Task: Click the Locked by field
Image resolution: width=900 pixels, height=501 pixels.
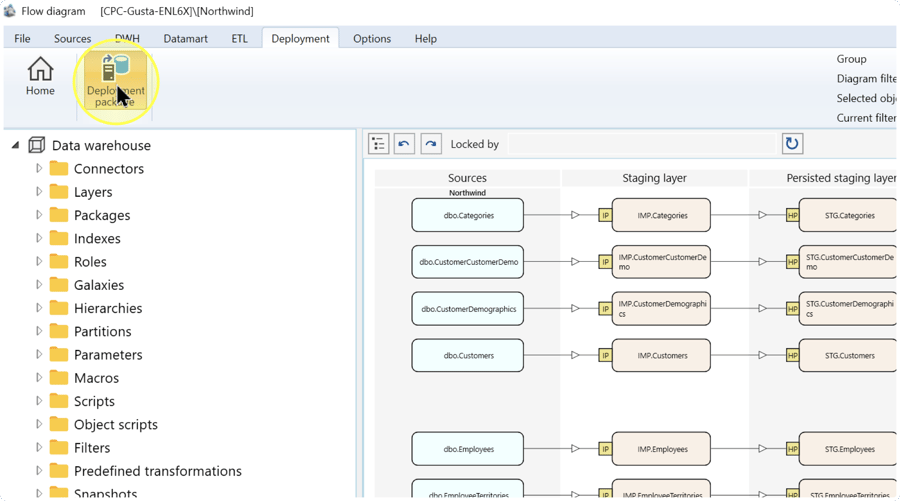Action: click(x=642, y=144)
